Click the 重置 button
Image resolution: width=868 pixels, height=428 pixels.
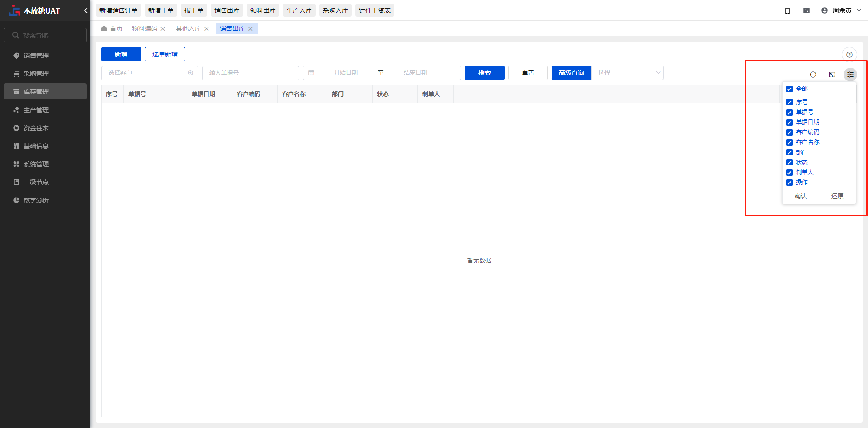[528, 73]
